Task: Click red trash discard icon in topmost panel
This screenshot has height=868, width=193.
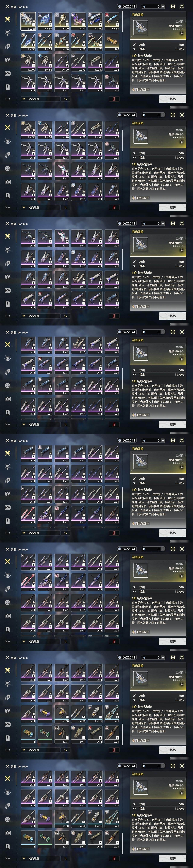Action: tap(114, 99)
